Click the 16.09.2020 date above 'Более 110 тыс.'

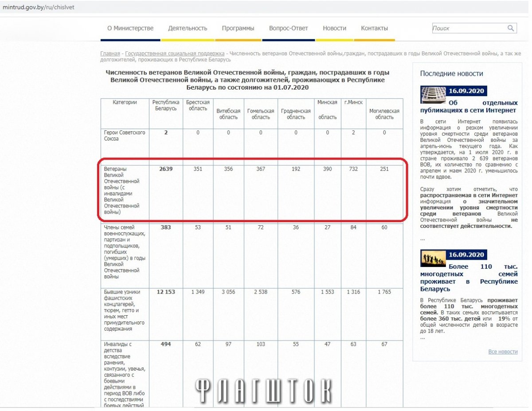coord(465,254)
